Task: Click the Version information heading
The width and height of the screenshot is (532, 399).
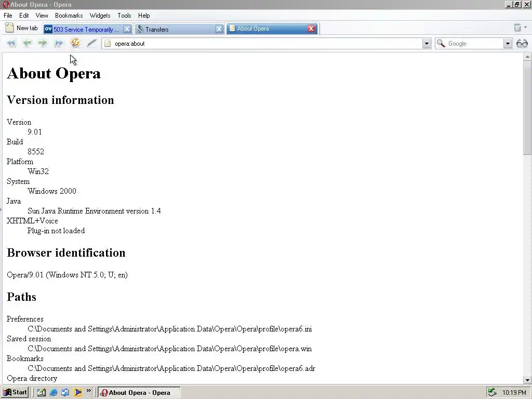Action: [x=60, y=100]
